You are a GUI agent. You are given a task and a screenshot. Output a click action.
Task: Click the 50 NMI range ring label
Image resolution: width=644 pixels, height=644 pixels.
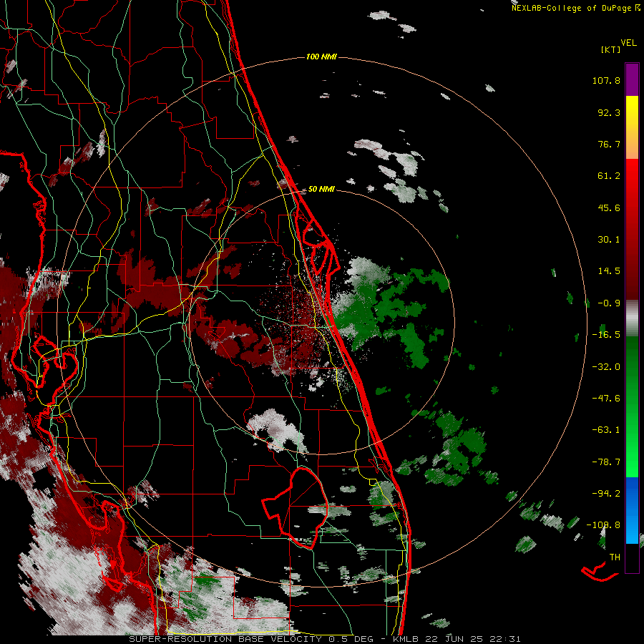point(321,189)
